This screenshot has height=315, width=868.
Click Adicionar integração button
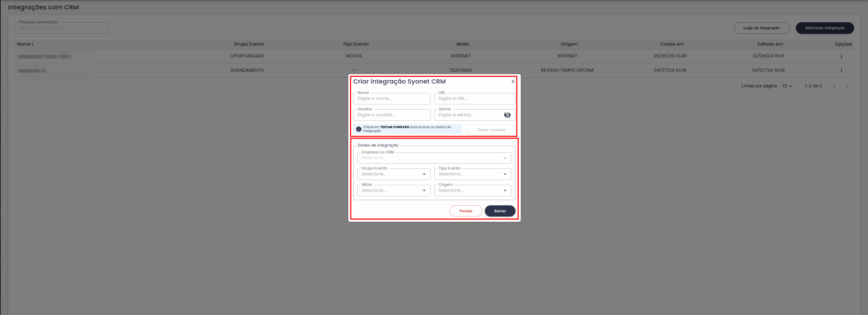pyautogui.click(x=824, y=28)
